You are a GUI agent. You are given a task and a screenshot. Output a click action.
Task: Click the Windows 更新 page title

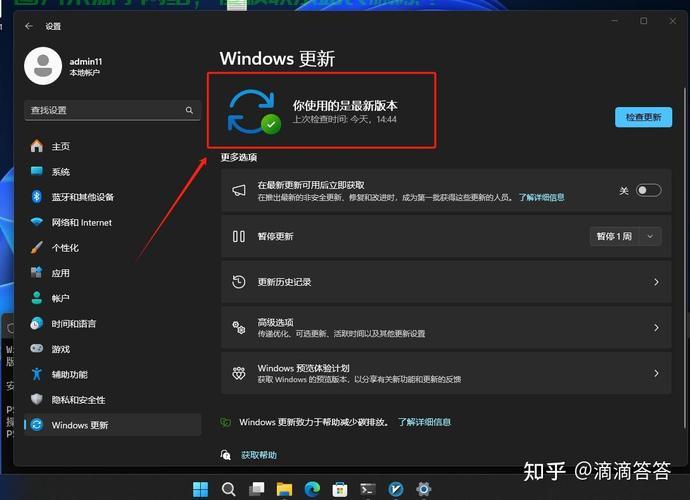coord(277,59)
